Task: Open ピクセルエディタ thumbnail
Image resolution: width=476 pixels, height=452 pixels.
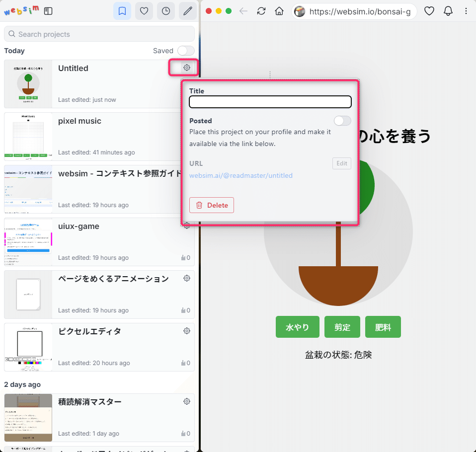Action: [x=28, y=347]
